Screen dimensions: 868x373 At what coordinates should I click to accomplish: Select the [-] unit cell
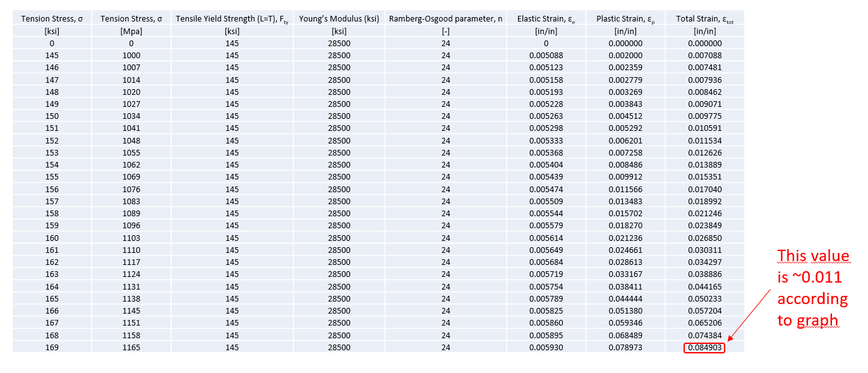pyautogui.click(x=446, y=31)
